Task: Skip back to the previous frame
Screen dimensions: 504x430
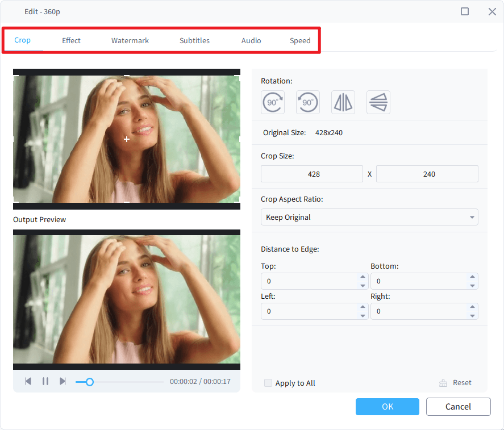Action: 28,381
